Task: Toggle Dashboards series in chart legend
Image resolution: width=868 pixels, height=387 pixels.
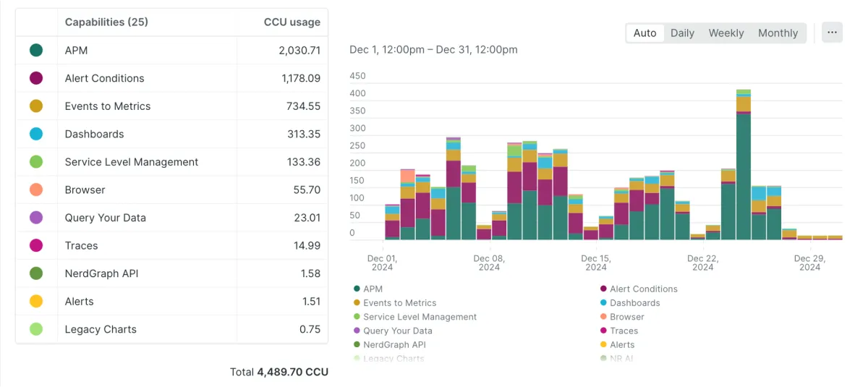Action: pyautogui.click(x=634, y=303)
